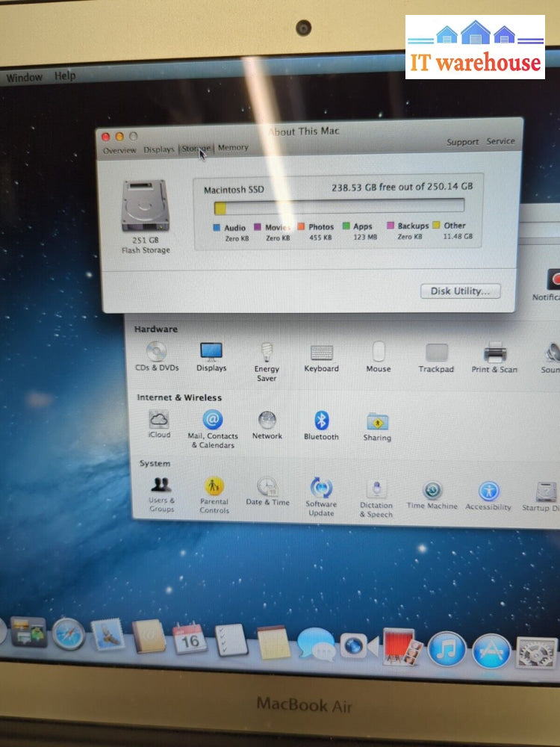Open the Bluetooth preference pane
Image resolution: width=560 pixels, height=747 pixels.
pyautogui.click(x=321, y=422)
